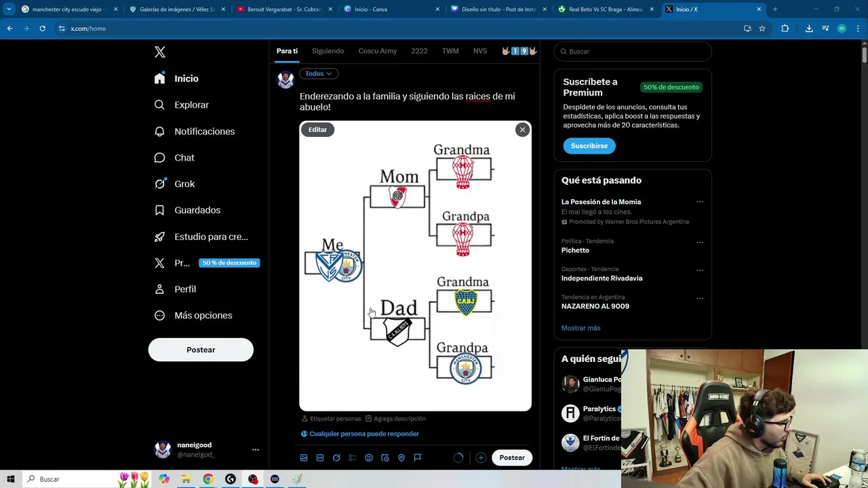868x488 pixels.
Task: Click the large Postear button in sidebar
Action: coord(201,350)
